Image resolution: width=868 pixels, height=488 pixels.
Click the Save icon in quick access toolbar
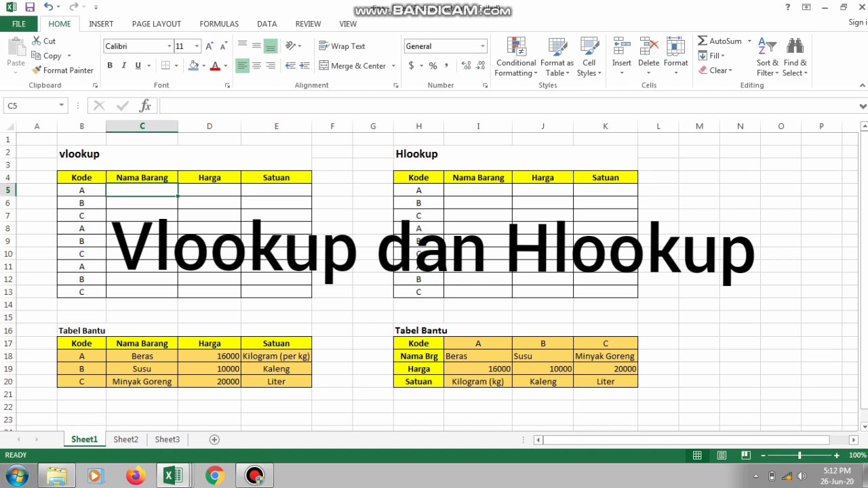click(x=29, y=7)
